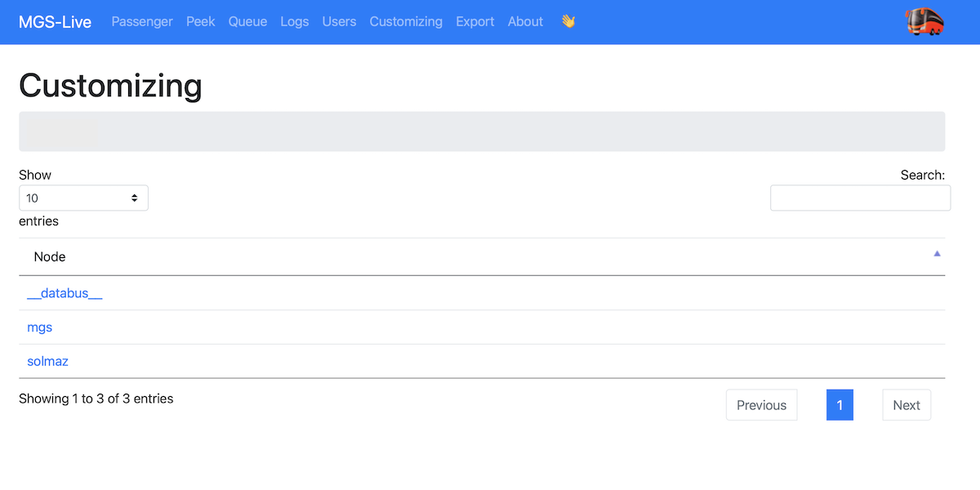The image size is (980, 490).
Task: Click the Next pagination button
Action: coord(906,405)
